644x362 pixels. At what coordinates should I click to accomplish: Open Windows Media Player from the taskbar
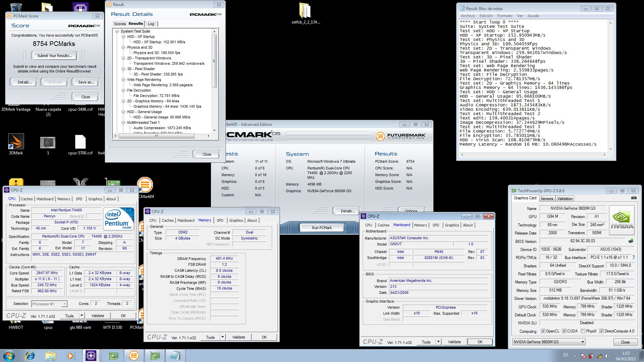71,356
